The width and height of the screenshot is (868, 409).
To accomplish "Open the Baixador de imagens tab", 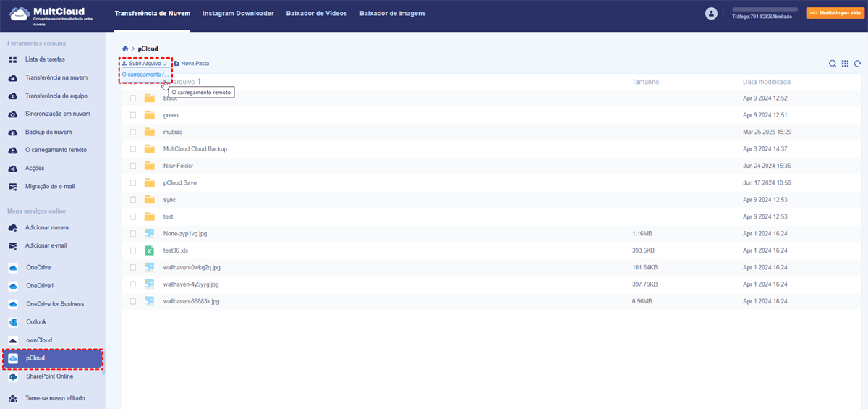I will click(392, 13).
